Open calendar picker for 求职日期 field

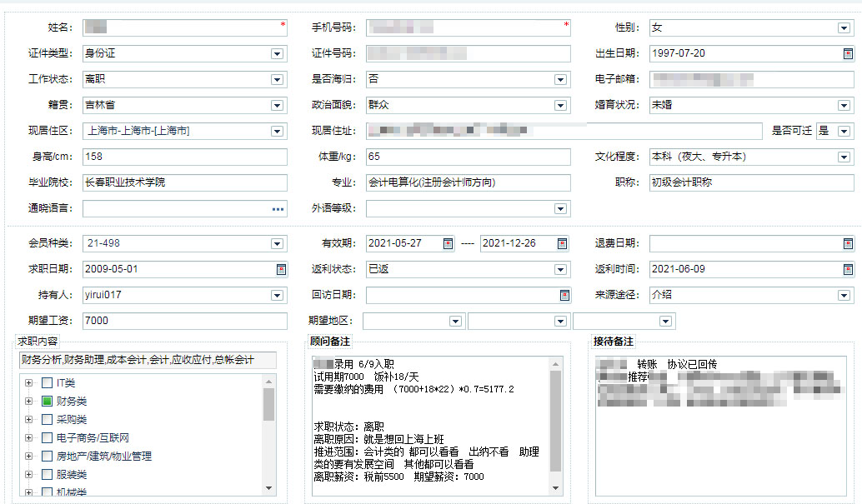[281, 269]
